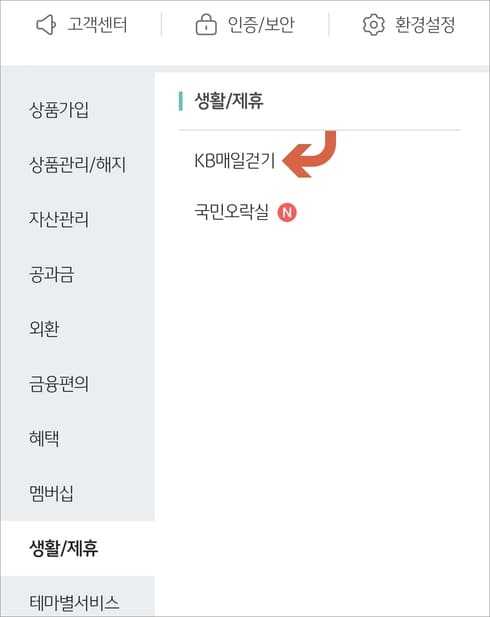Click the 생활/제휴 section heading
The height and width of the screenshot is (617, 490).
click(229, 101)
